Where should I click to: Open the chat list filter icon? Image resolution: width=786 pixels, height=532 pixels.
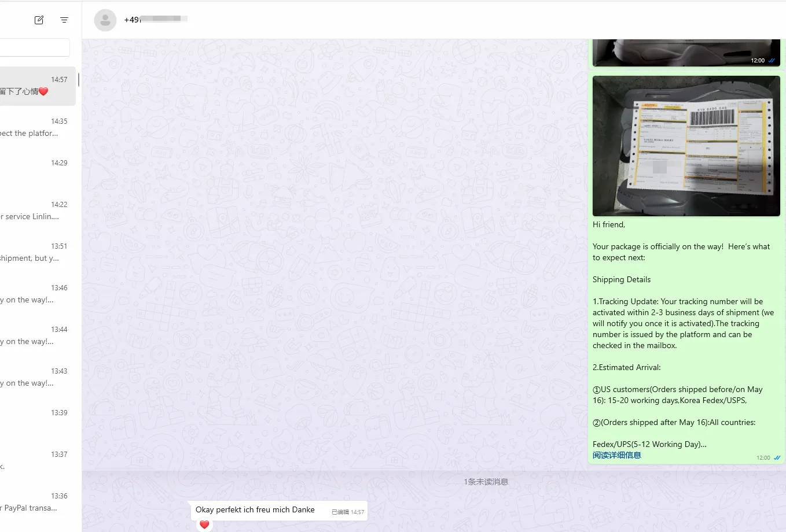64,20
